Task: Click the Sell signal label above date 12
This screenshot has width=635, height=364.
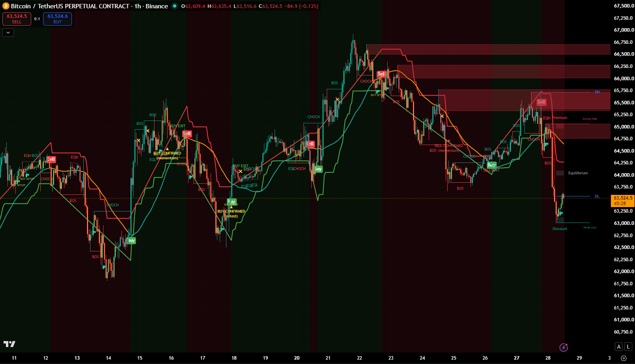Action: [51, 159]
